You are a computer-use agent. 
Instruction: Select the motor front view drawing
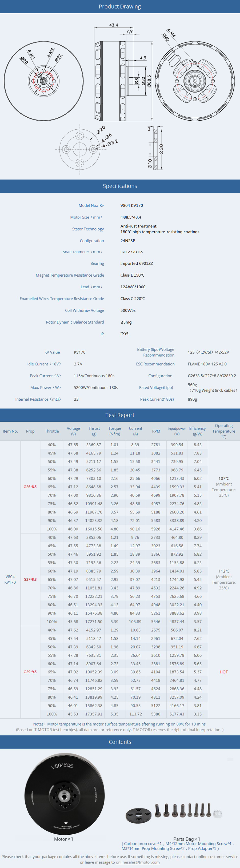tap(43, 81)
